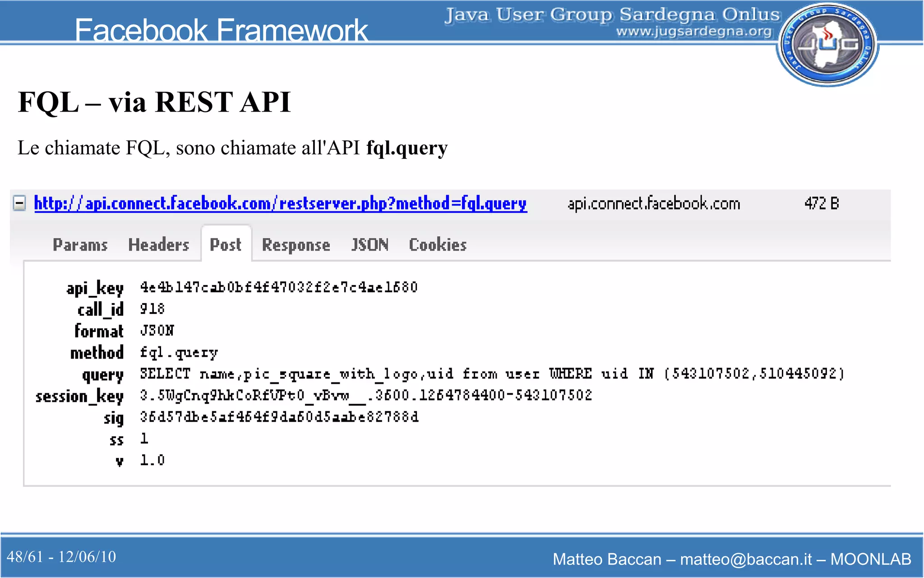
Task: Click the call_id parameter label
Action: (101, 309)
